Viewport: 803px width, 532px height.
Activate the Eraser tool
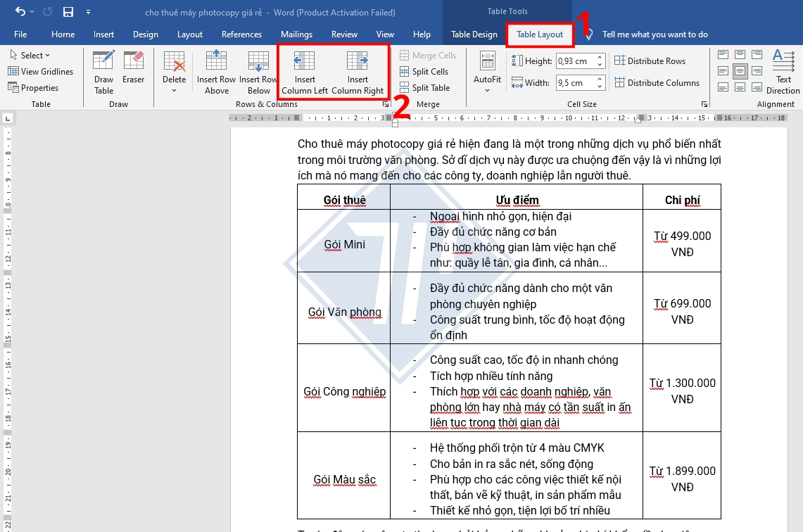pos(133,67)
